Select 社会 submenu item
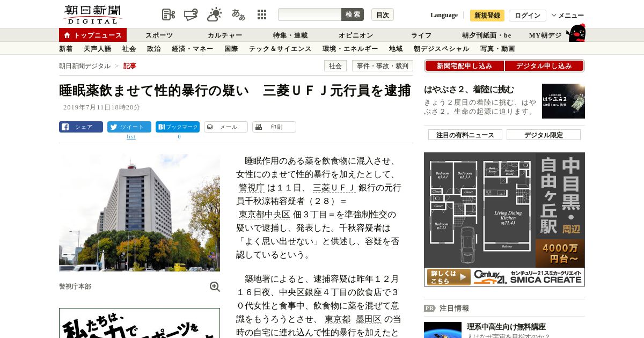Viewport: 644px width, 338px height. click(129, 49)
